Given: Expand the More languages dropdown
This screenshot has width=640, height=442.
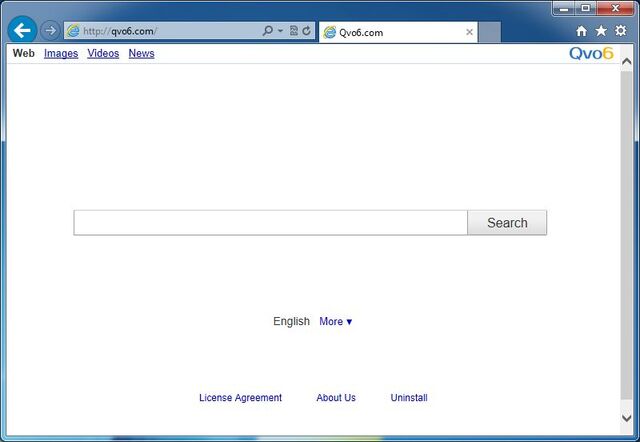Looking at the screenshot, I should pos(336,322).
